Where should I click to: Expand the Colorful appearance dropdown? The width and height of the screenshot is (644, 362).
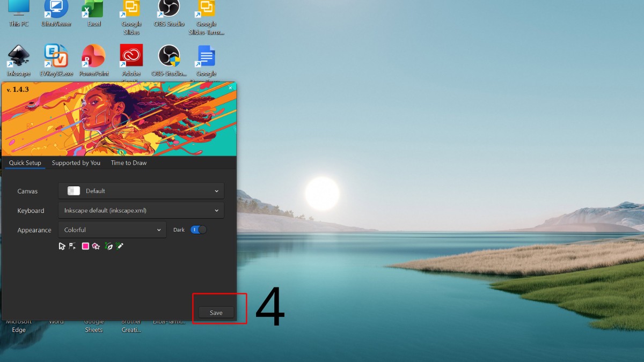tap(112, 230)
